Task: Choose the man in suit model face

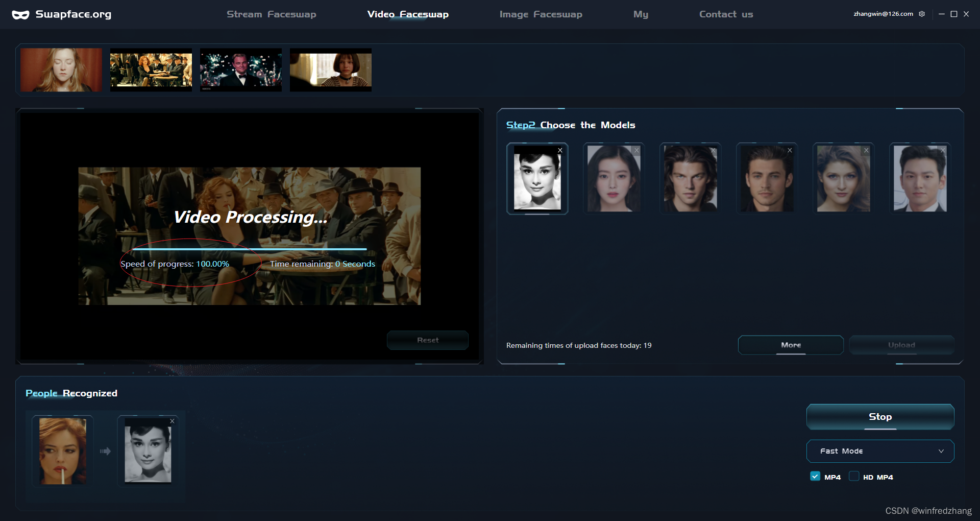Action: click(920, 178)
